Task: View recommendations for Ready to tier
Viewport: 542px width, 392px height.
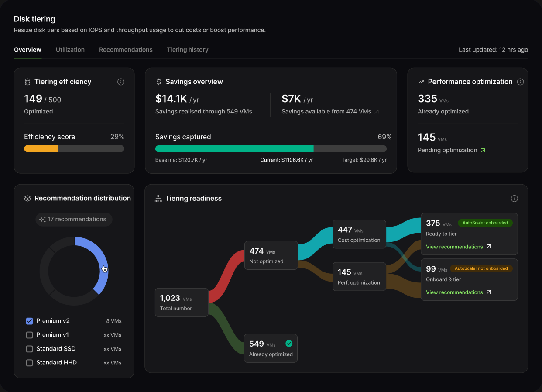Action: (x=459, y=247)
